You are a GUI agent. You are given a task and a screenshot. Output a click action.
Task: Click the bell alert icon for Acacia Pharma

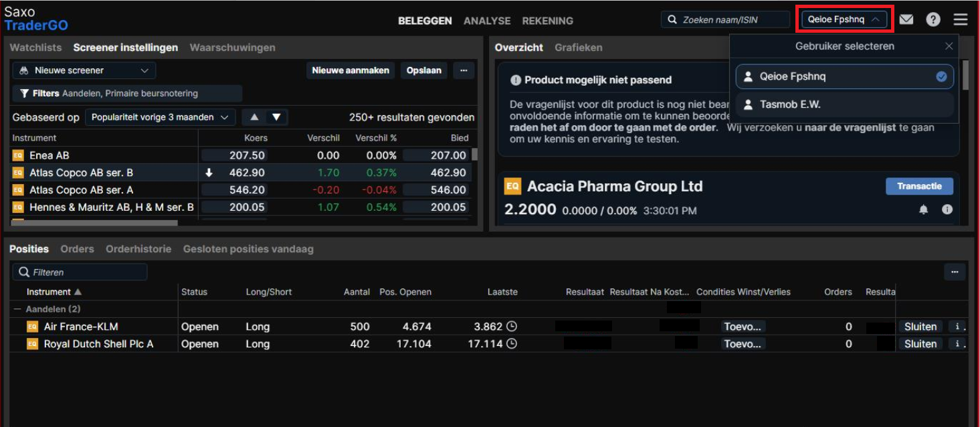coord(924,209)
